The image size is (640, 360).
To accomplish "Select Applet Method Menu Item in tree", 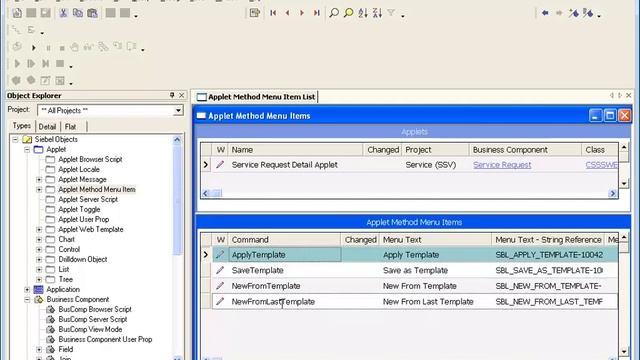I will click(97, 189).
